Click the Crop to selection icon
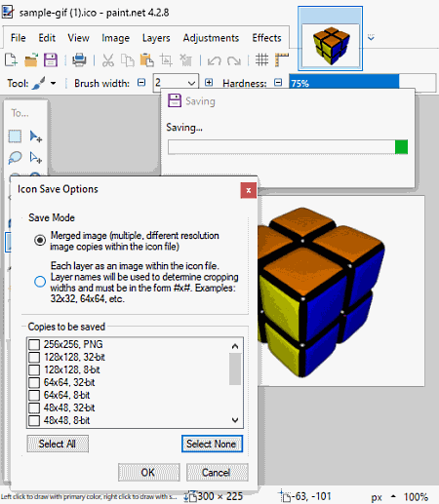Screen dimensions: 439x504 [x=166, y=60]
